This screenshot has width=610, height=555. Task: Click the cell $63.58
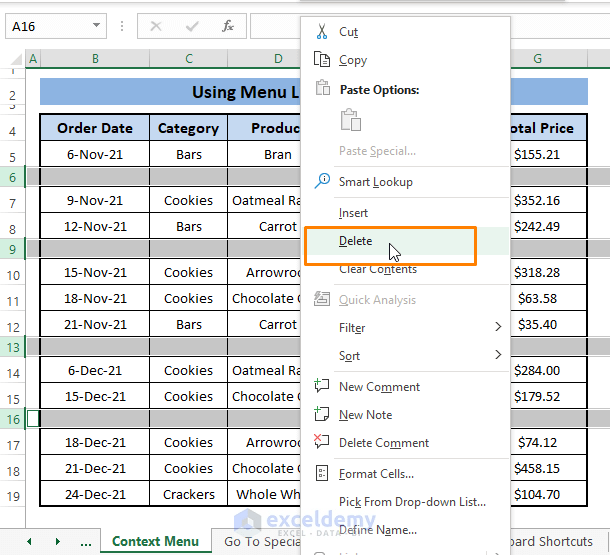(548, 298)
